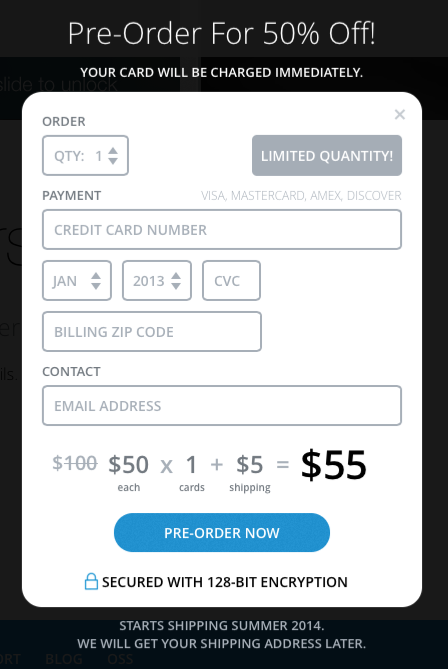The image size is (448, 669).
Task: Open the JAN expiration month dropdown
Action: [77, 281]
